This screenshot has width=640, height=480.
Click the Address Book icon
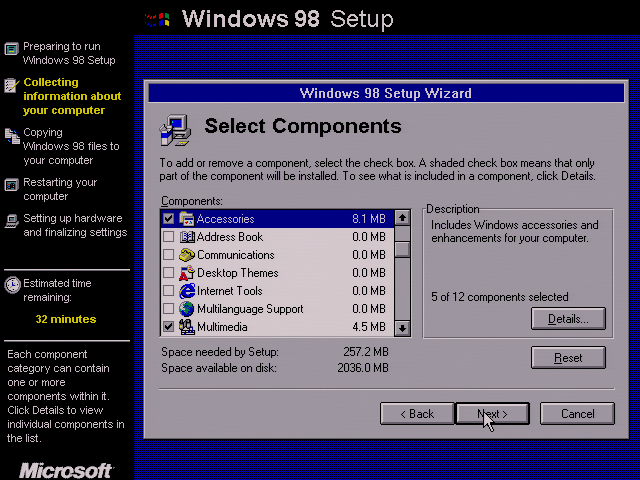tap(187, 237)
